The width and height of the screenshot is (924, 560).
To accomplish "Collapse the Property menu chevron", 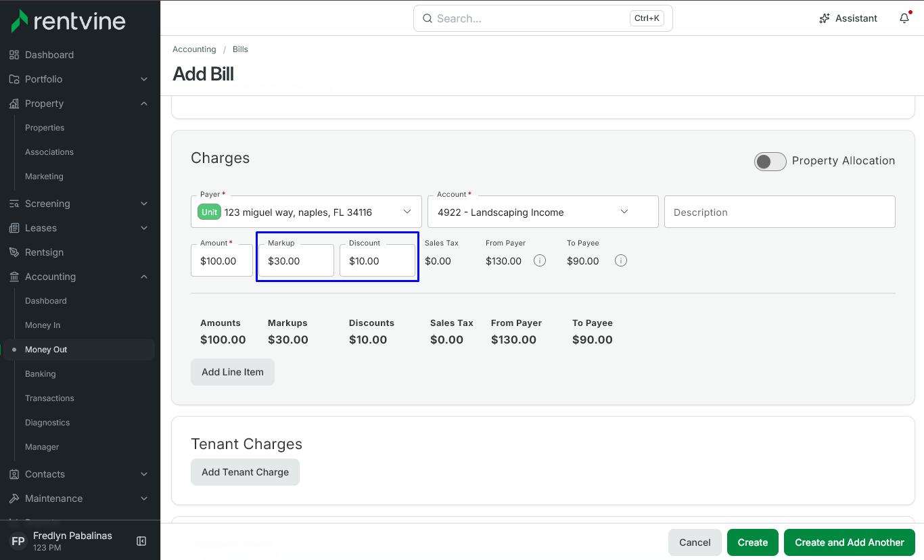I will click(144, 103).
